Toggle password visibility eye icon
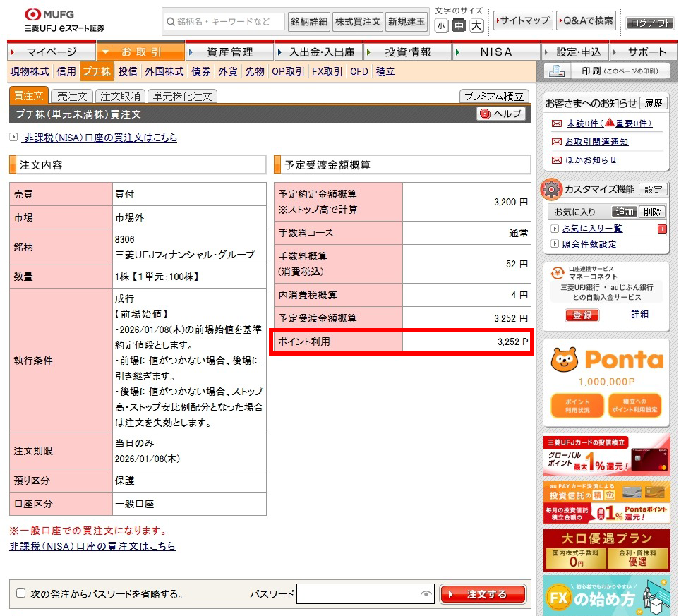Viewport: 686px width, 616px height. point(426,594)
